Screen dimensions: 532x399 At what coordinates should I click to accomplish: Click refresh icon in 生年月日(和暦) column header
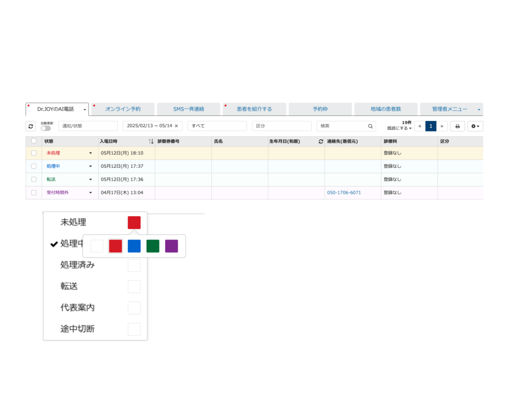click(x=321, y=141)
